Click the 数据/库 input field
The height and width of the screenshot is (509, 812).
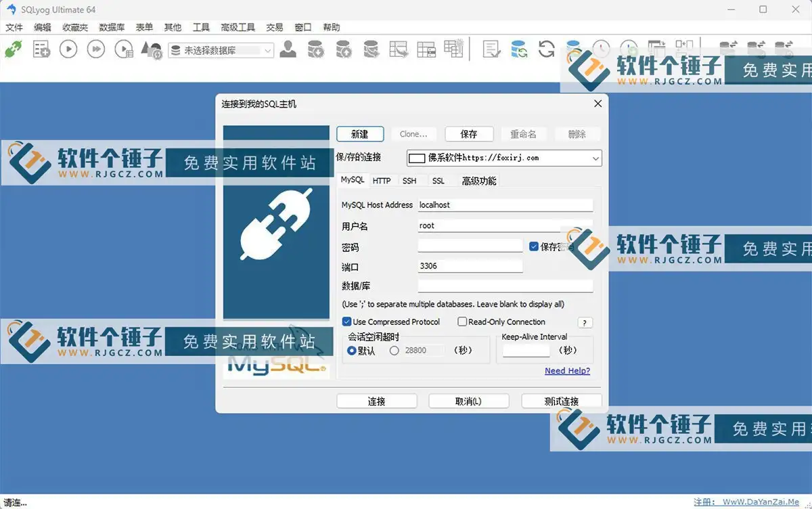click(x=505, y=286)
